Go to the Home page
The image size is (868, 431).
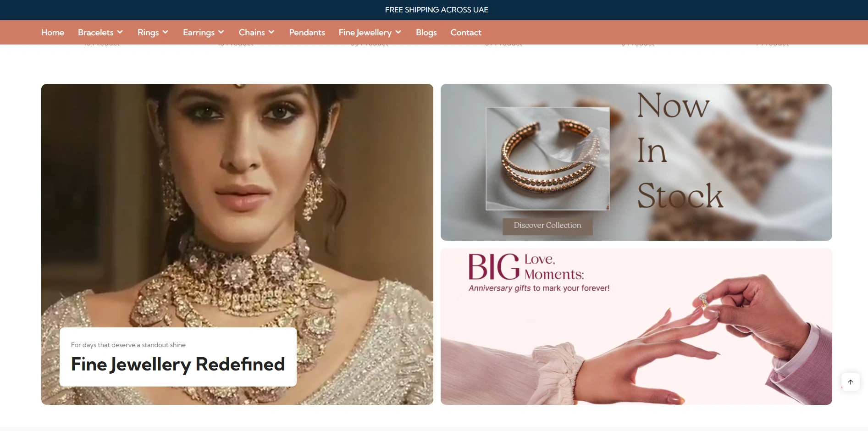tap(53, 33)
